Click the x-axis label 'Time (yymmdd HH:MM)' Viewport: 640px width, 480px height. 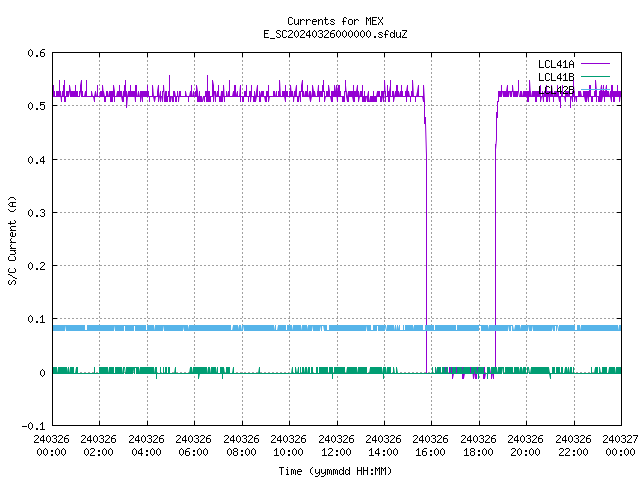pyautogui.click(x=335, y=471)
